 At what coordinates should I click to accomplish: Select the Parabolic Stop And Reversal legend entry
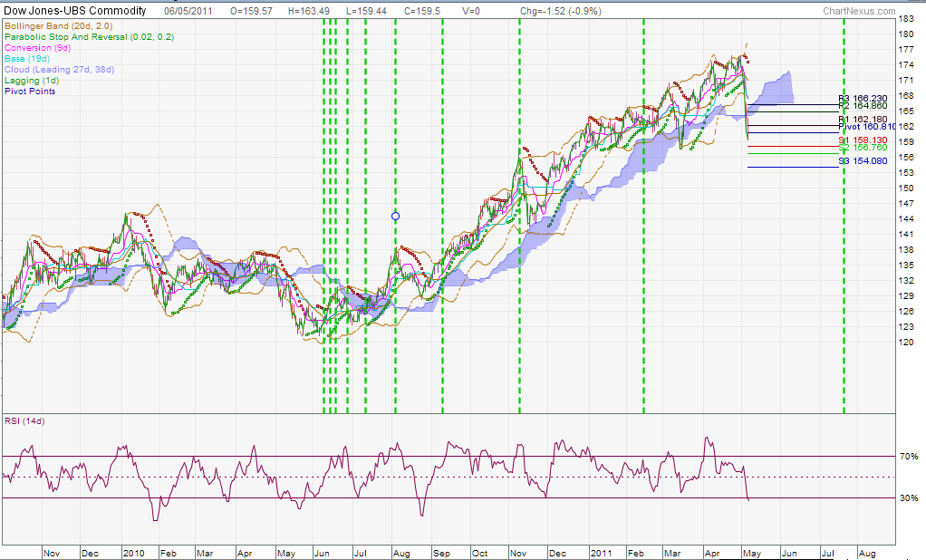tap(89, 36)
